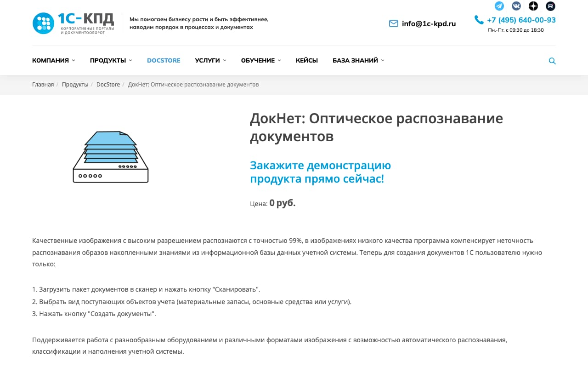Click working hours 'Пн.-Пт. с 09:30 до 18:30'
This screenshot has height=368, width=588.
(516, 30)
